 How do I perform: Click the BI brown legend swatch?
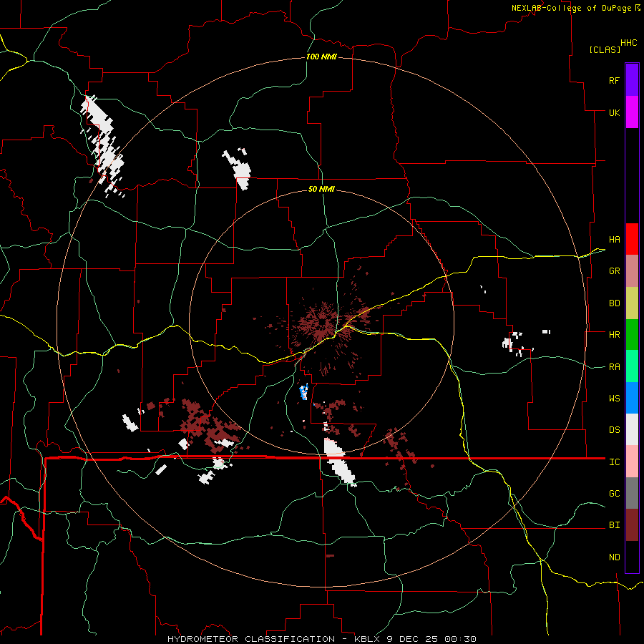(x=632, y=525)
